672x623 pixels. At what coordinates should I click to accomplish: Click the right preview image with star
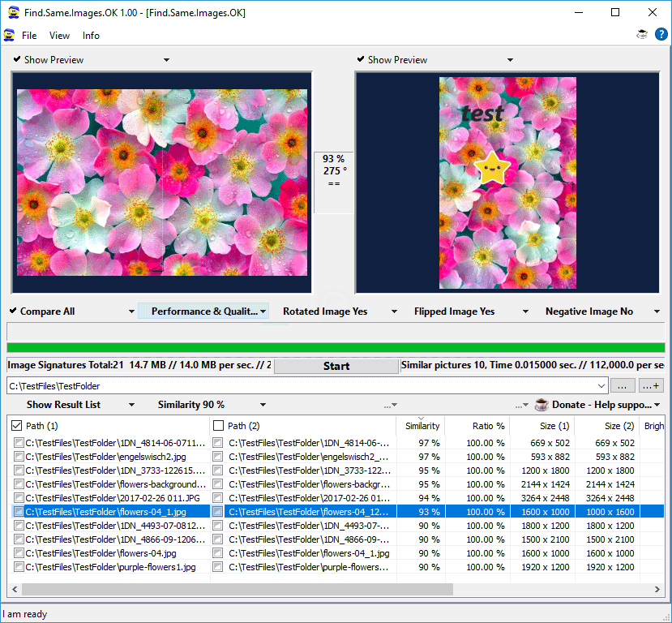pyautogui.click(x=507, y=183)
